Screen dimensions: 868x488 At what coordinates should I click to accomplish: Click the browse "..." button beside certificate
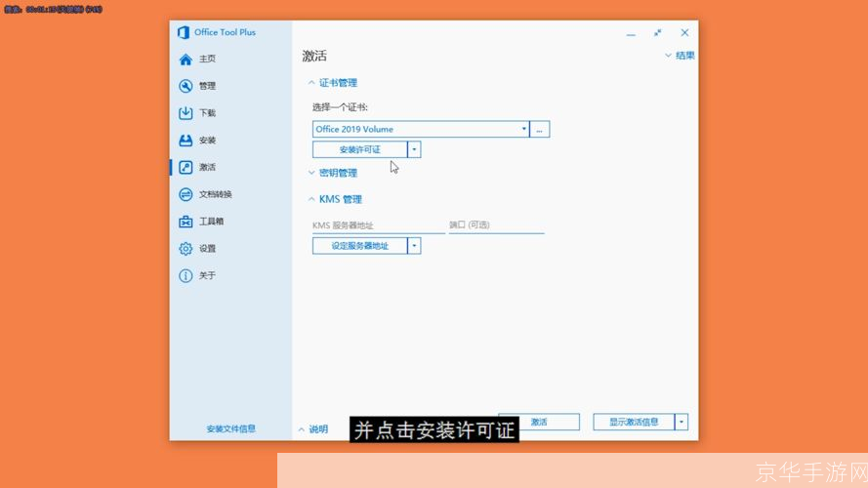click(540, 129)
